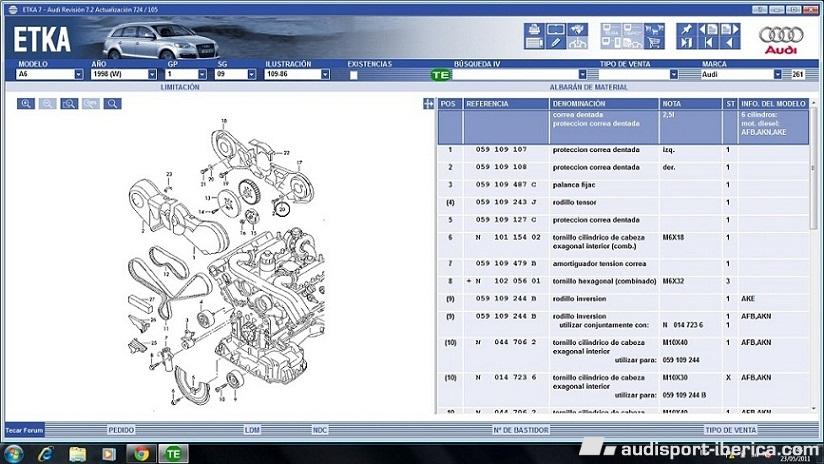Click the Denominación column header
The image size is (824, 464).
603,104
